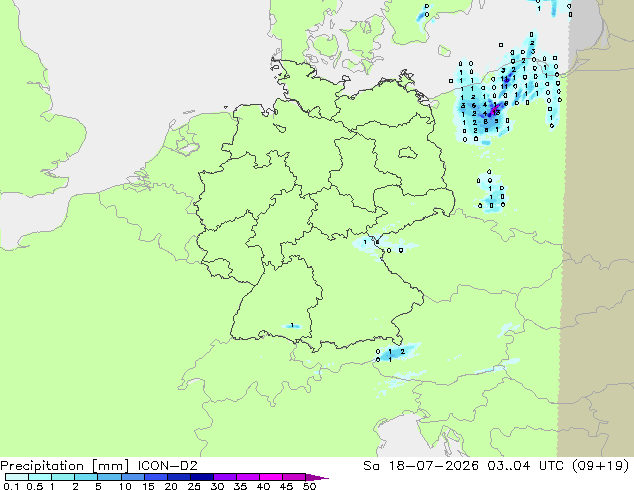This screenshot has height=490, width=634.
Task: Click the legend swatch between 45 and 50
Action: click(294, 477)
